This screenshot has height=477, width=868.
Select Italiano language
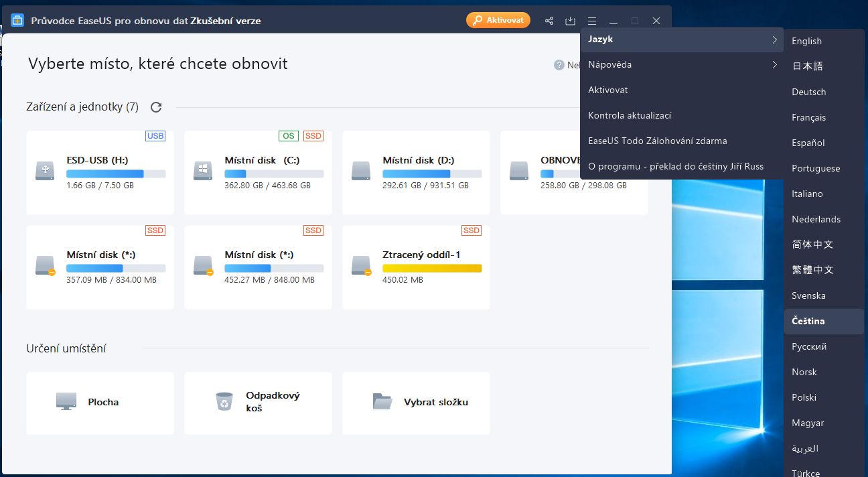[x=824, y=194]
